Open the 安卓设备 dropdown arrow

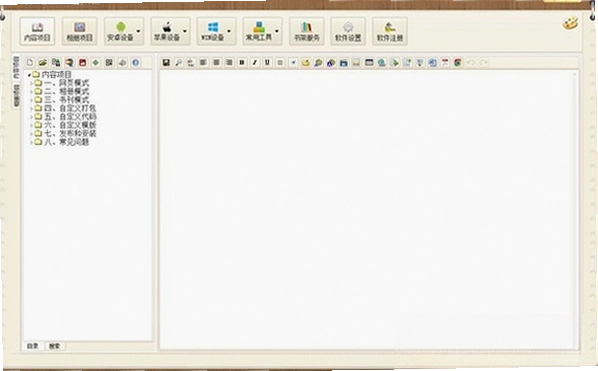click(138, 31)
